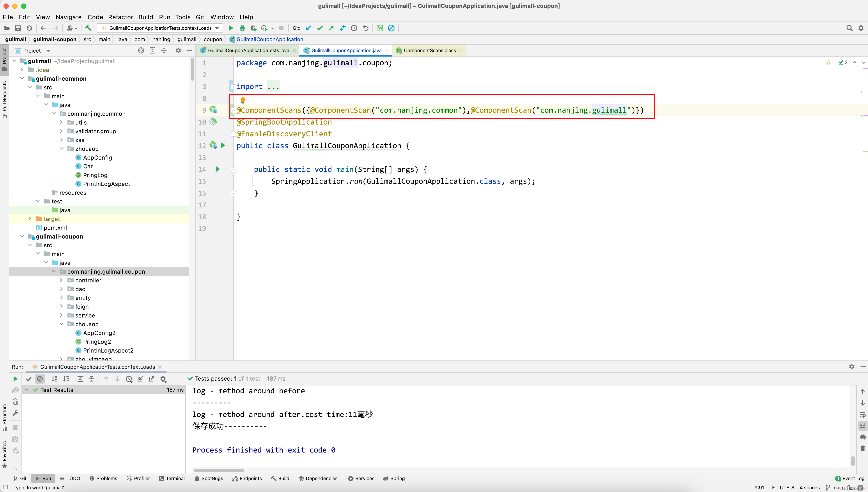Viewport: 868px width, 492px height.
Task: Open the Refactor menu
Action: click(x=120, y=17)
